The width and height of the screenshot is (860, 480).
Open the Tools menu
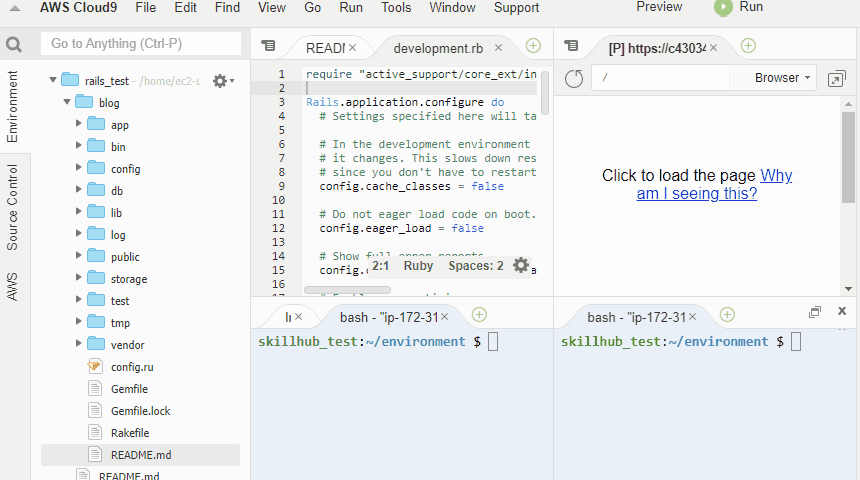pos(396,8)
